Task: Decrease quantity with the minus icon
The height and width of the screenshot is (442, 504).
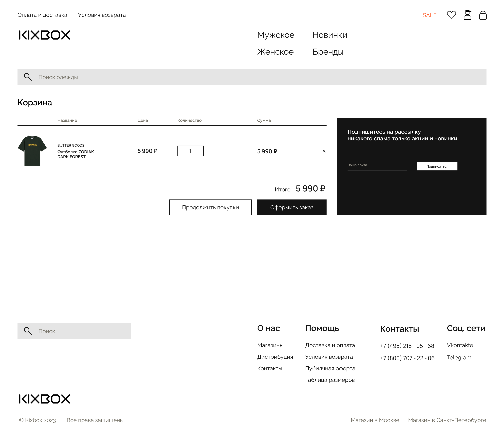Action: coord(183,151)
